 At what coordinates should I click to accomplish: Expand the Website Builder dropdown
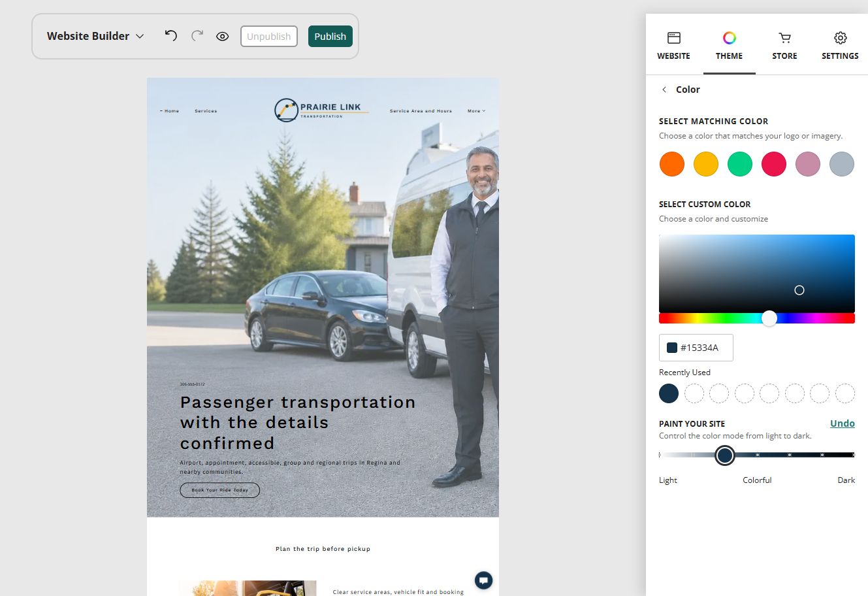click(x=95, y=36)
